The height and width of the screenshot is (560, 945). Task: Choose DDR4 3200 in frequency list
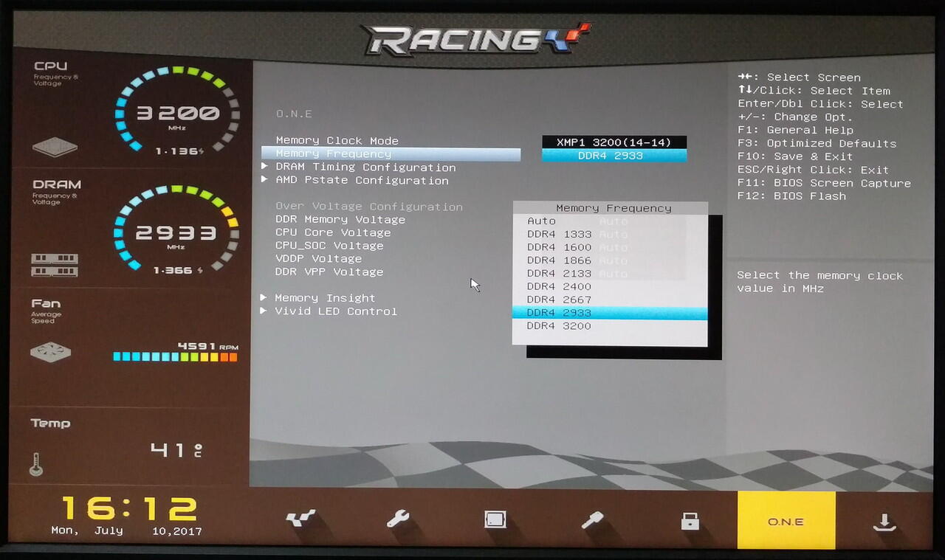(x=610, y=326)
